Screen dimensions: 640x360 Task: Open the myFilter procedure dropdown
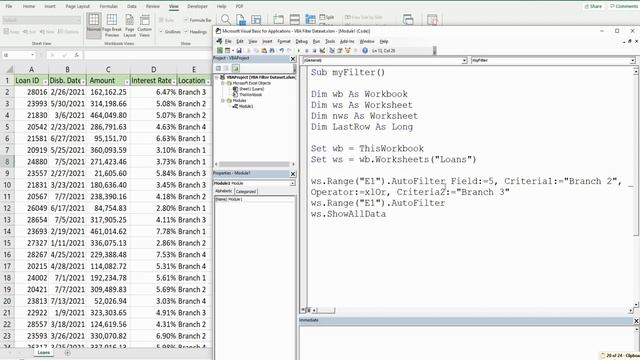click(x=632, y=60)
